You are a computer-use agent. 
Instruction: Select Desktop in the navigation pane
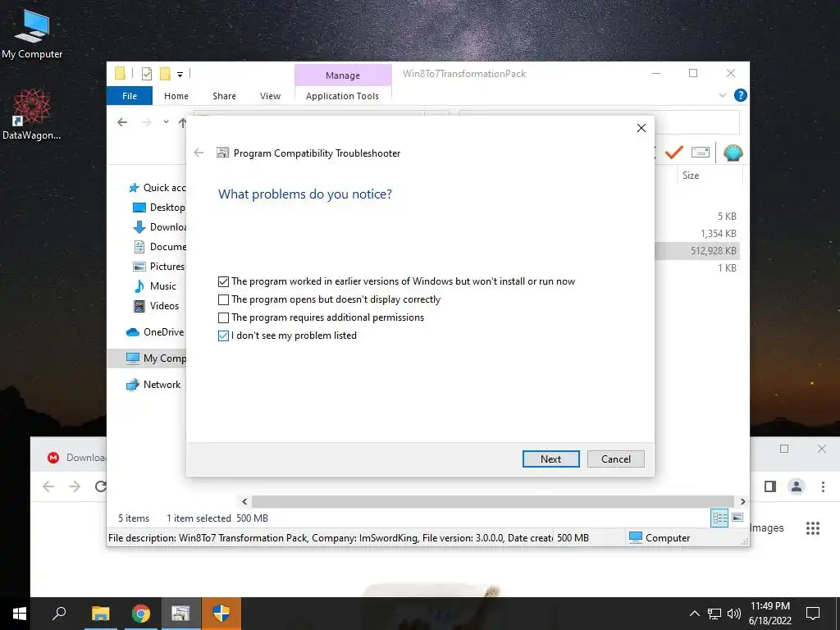click(159, 208)
